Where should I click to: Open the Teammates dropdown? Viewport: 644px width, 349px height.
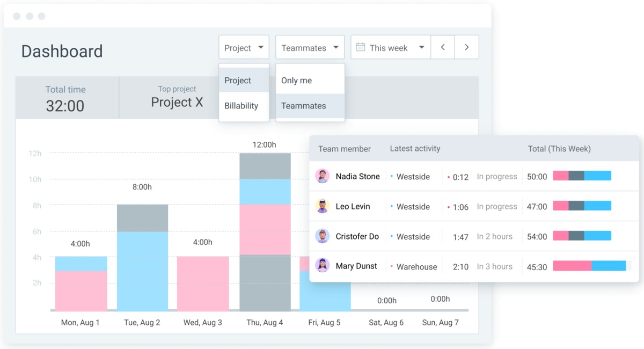310,48
